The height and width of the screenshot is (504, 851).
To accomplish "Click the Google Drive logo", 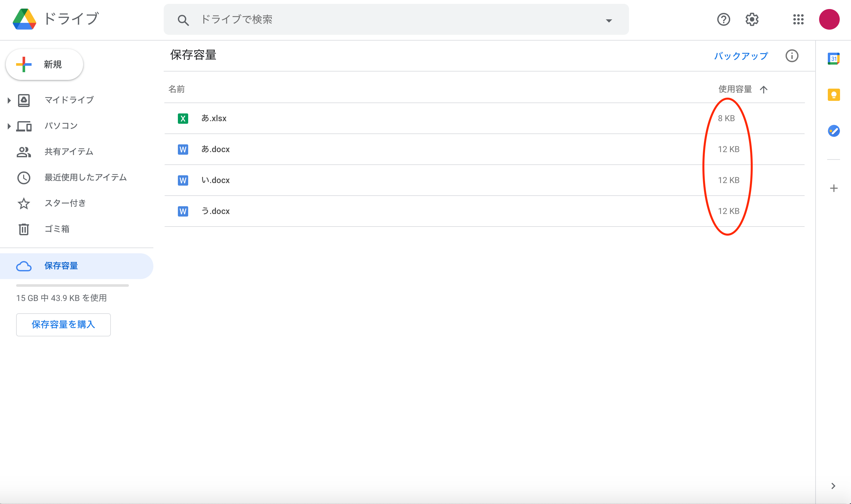I will [24, 19].
